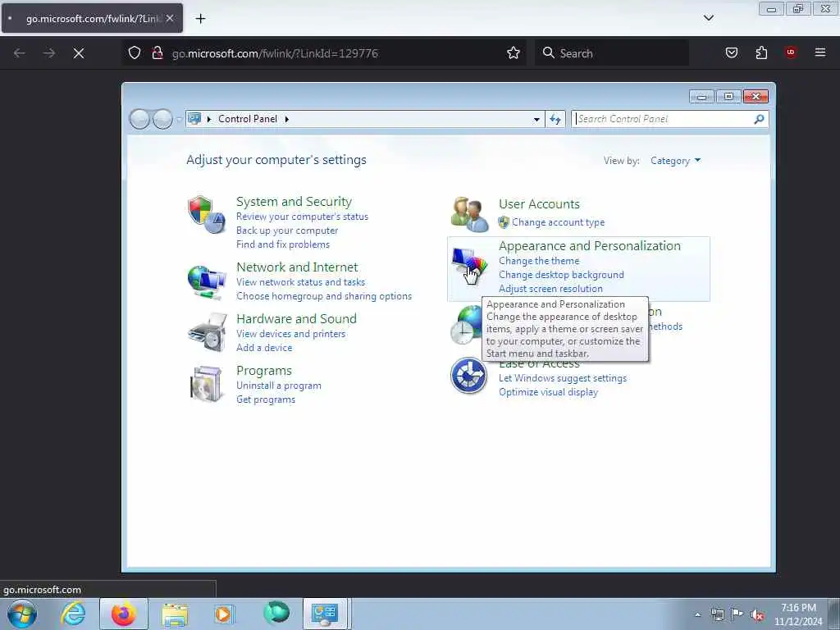Click Uninstall a program

279,386
